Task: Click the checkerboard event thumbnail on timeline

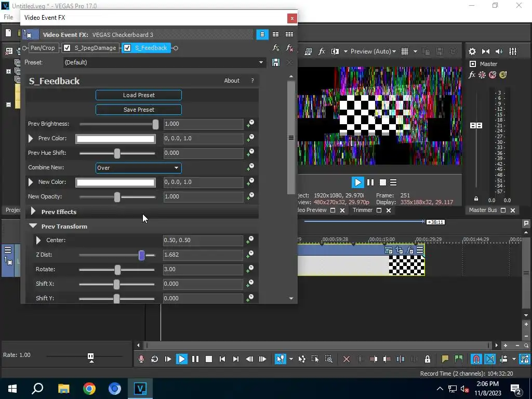Action: tap(406, 265)
